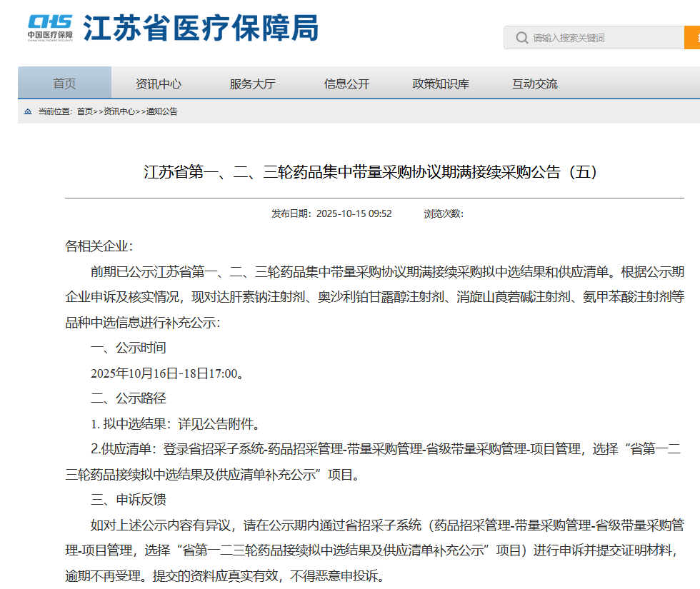The image size is (700, 589).
Task: Click the magnifier icon in search box
Action: tap(521, 38)
